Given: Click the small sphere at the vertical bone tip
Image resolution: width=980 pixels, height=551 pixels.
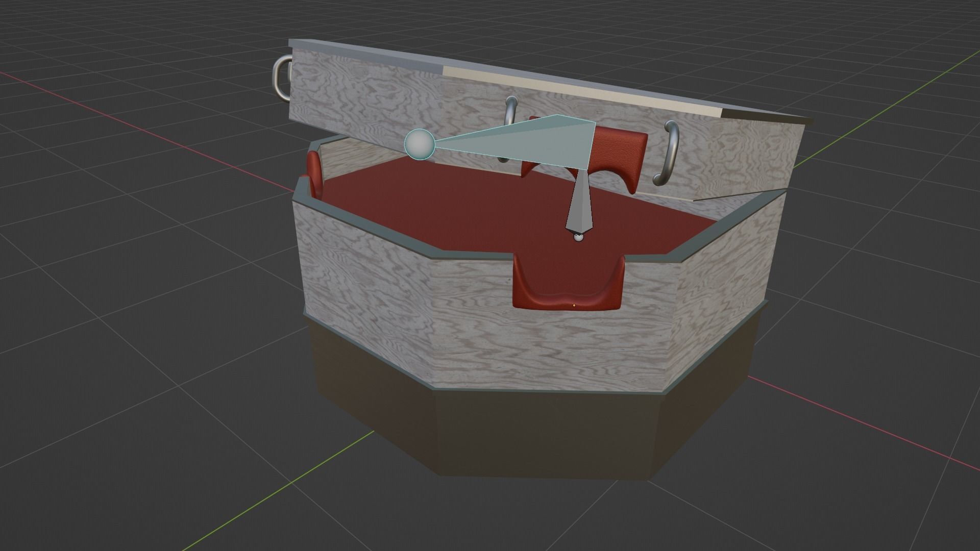Looking at the screenshot, I should click(x=578, y=237).
